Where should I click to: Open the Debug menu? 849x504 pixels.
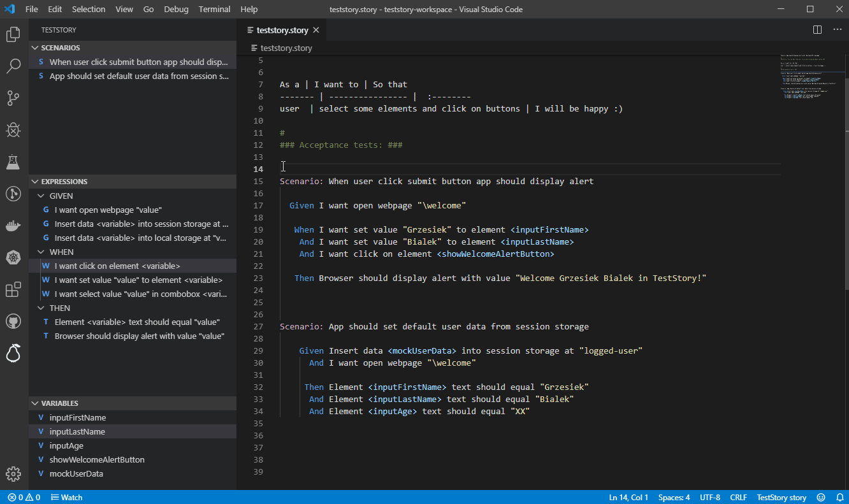[176, 9]
